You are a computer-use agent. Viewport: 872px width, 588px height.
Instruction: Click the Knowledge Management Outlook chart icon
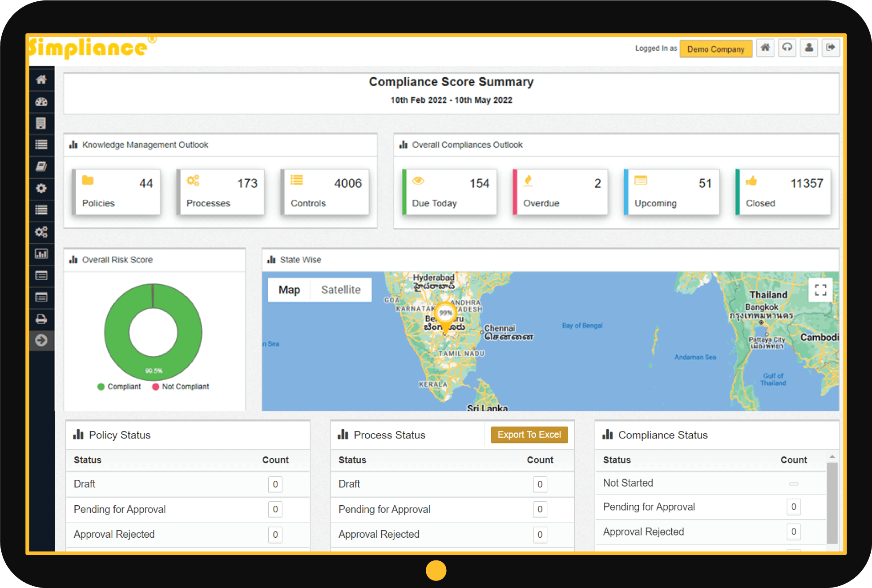73,145
